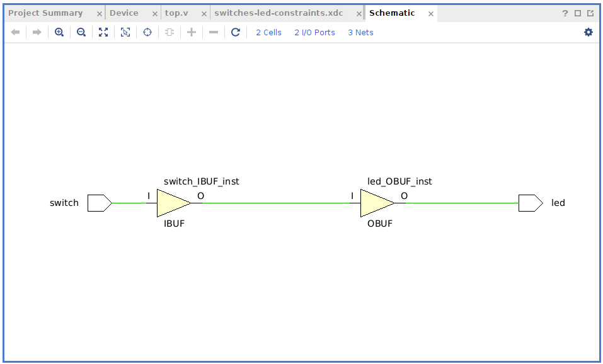Click the help question mark icon

pos(565,13)
